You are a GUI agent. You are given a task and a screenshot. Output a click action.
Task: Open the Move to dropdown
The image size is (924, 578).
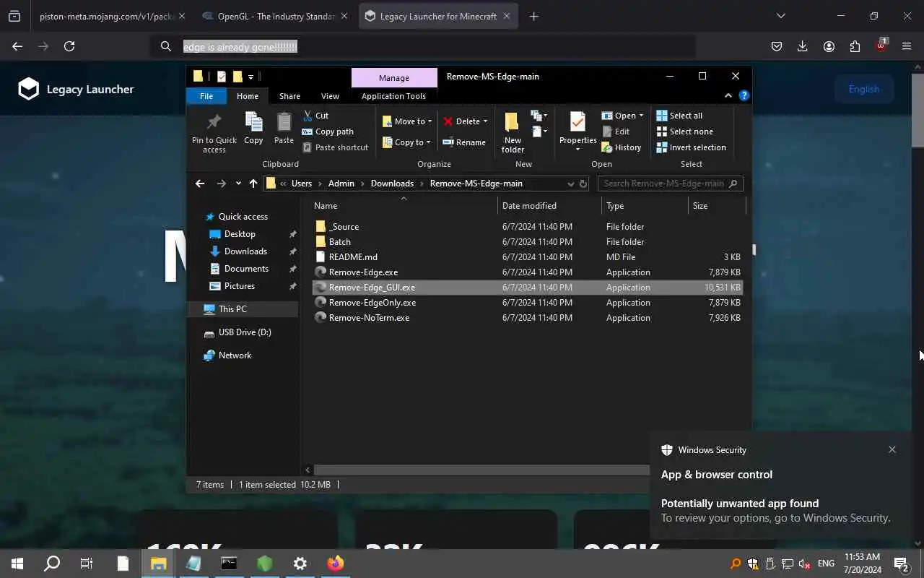coord(407,121)
